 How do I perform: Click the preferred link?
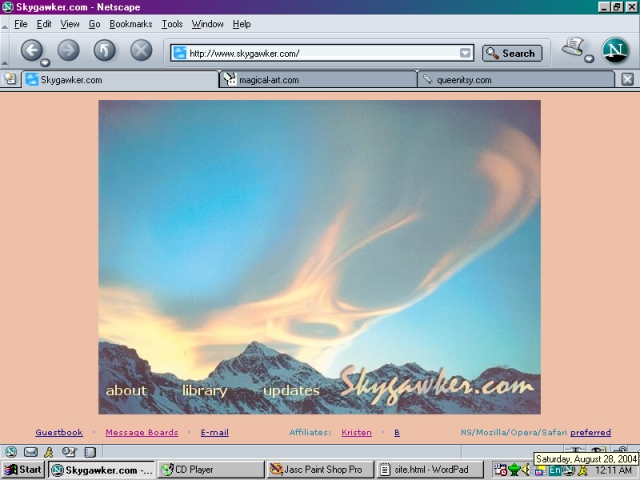click(591, 432)
